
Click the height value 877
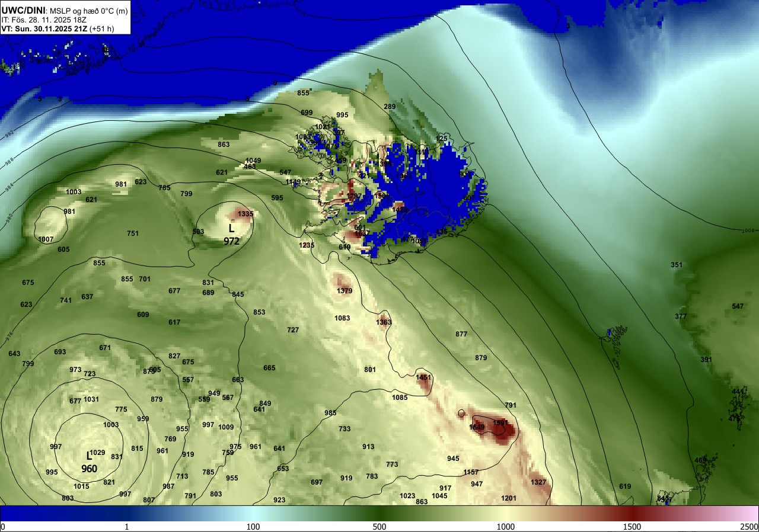(x=461, y=334)
